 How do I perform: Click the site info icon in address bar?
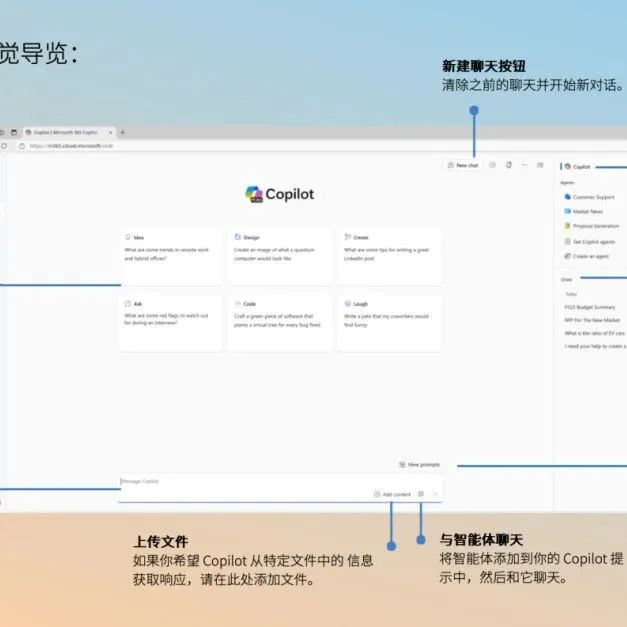pyautogui.click(x=22, y=146)
